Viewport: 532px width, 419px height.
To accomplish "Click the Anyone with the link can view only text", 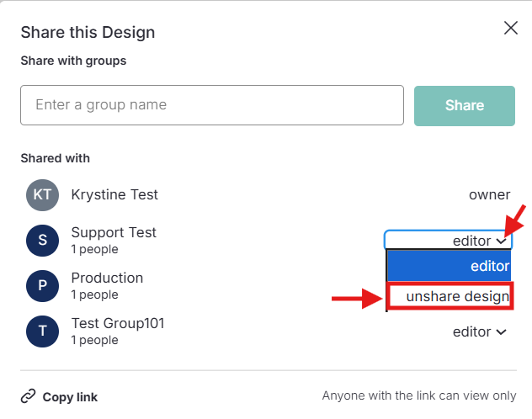I will pos(418,396).
